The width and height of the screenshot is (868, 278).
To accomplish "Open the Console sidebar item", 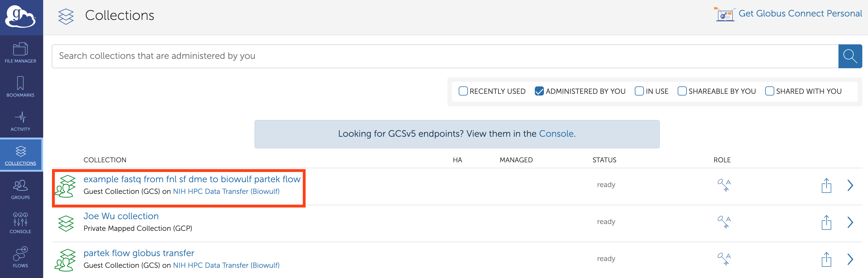I will click(20, 223).
